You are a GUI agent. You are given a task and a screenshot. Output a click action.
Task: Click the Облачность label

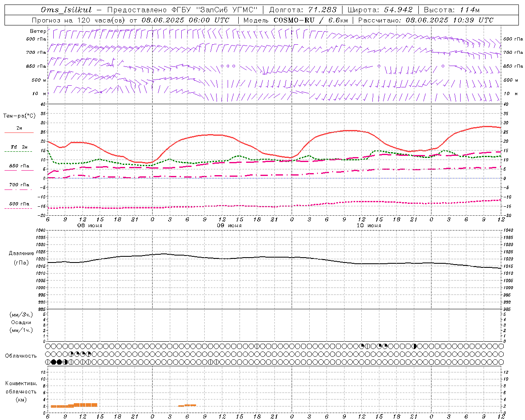pos(21,356)
